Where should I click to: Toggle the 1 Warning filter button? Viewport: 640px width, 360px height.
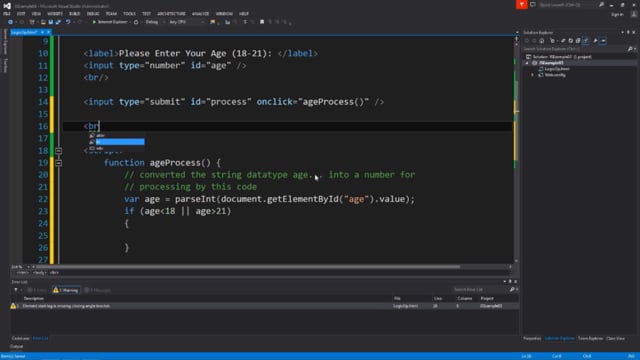click(66, 290)
